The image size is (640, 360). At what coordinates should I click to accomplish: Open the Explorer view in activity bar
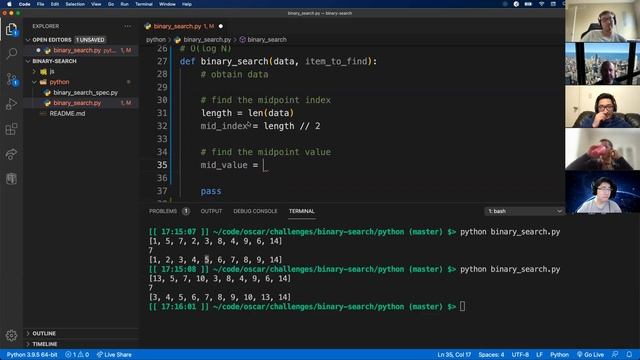(11, 29)
